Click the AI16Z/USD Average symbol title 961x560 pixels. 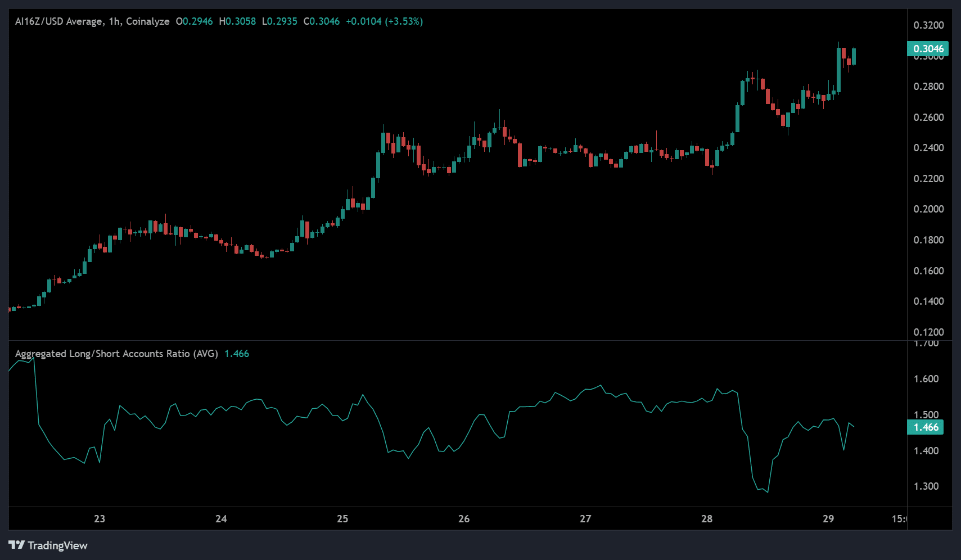point(59,21)
